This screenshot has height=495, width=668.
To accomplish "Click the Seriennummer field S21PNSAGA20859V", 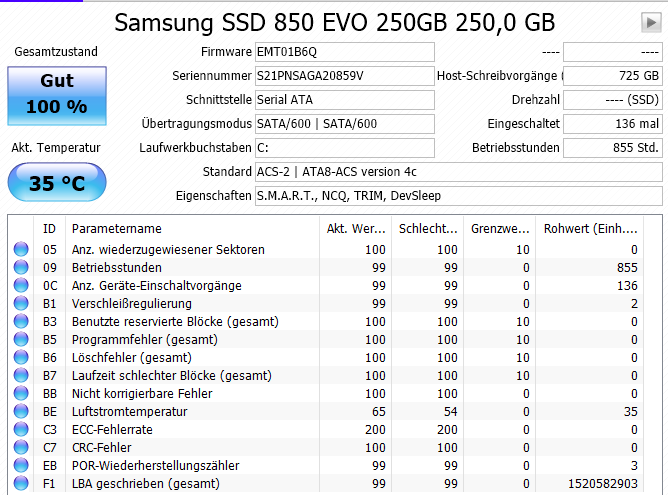I will [345, 76].
